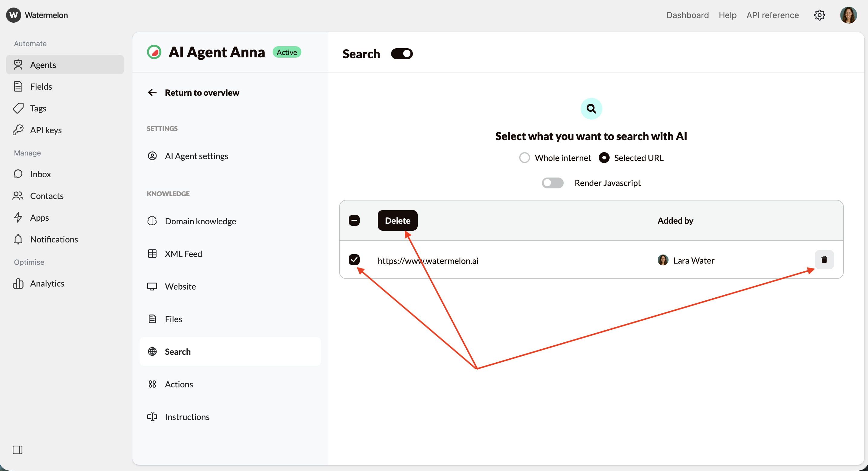Uncheck the watermelon.ai URL checkbox
Screen dimensions: 868x471
coord(354,260)
